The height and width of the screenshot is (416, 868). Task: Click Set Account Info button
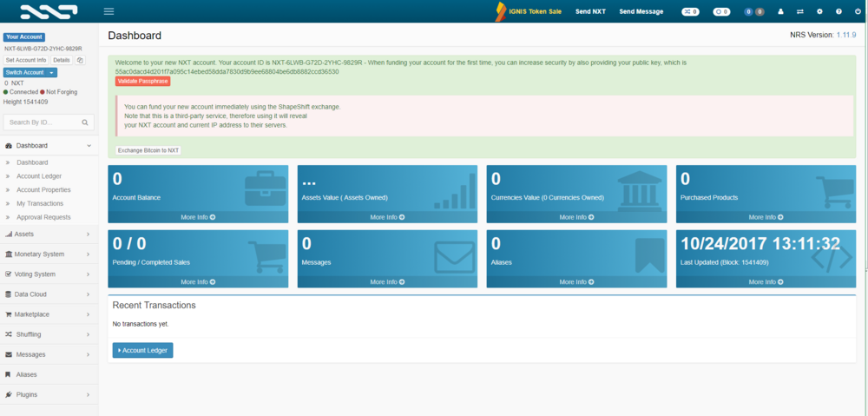(26, 60)
